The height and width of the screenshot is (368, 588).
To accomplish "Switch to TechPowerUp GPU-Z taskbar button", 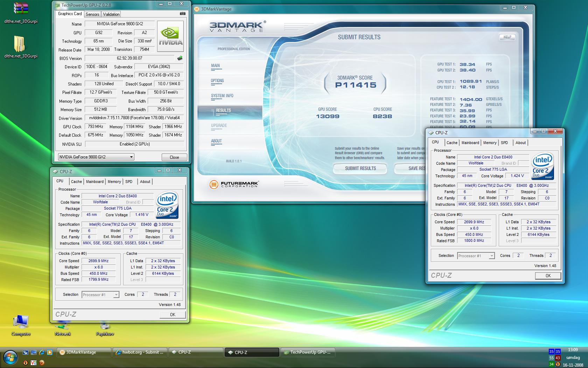I will [x=308, y=352].
